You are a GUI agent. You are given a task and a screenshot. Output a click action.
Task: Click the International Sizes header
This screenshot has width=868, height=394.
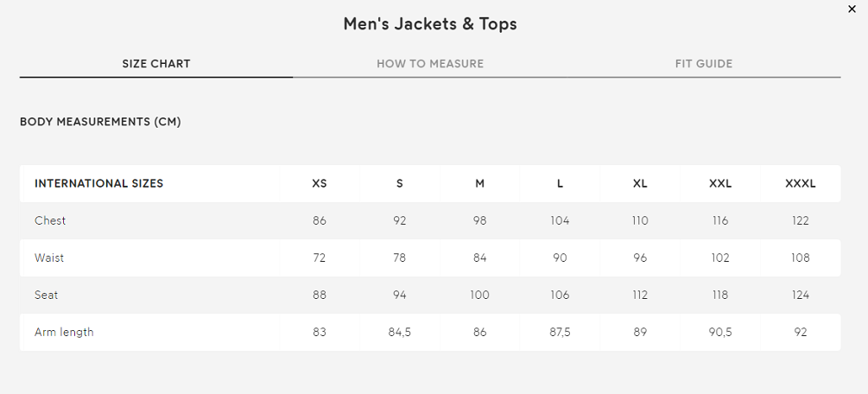98,184
